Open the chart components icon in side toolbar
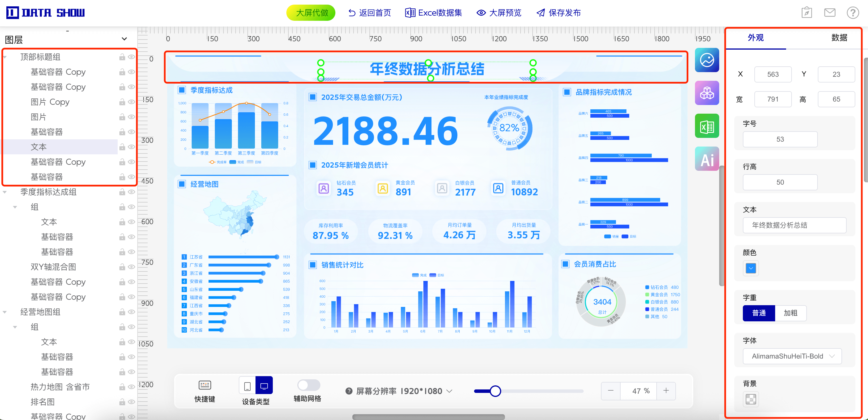Screen dimensions: 868x420 (x=707, y=60)
